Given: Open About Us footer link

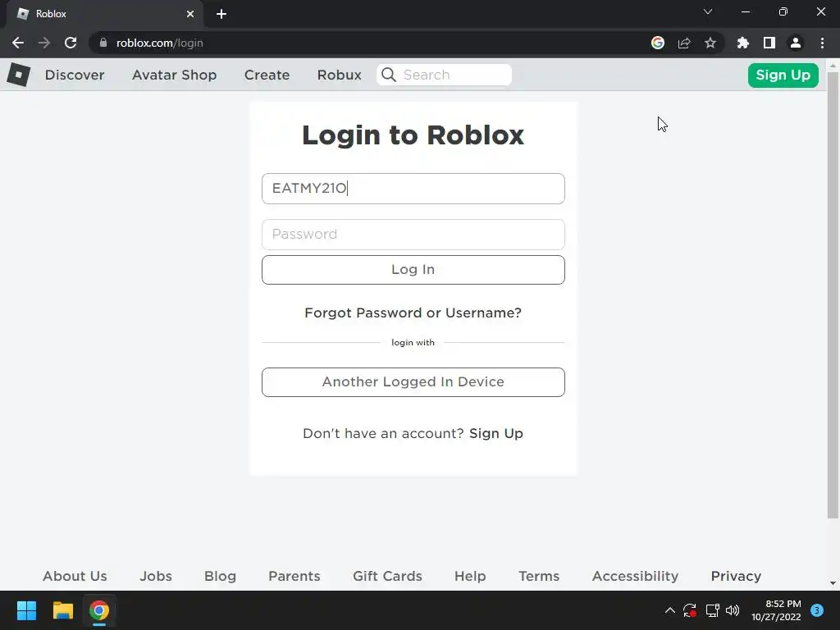Looking at the screenshot, I should (75, 576).
